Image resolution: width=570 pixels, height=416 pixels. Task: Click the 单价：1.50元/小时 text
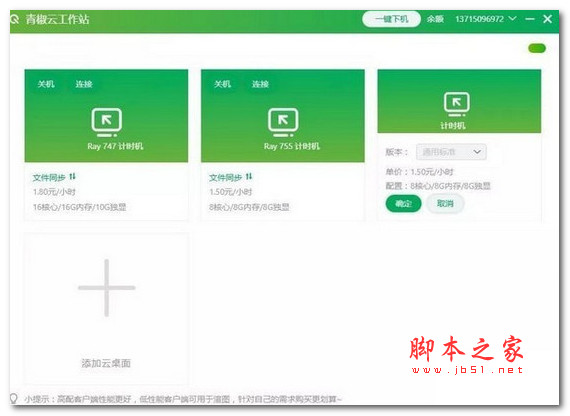[420, 172]
